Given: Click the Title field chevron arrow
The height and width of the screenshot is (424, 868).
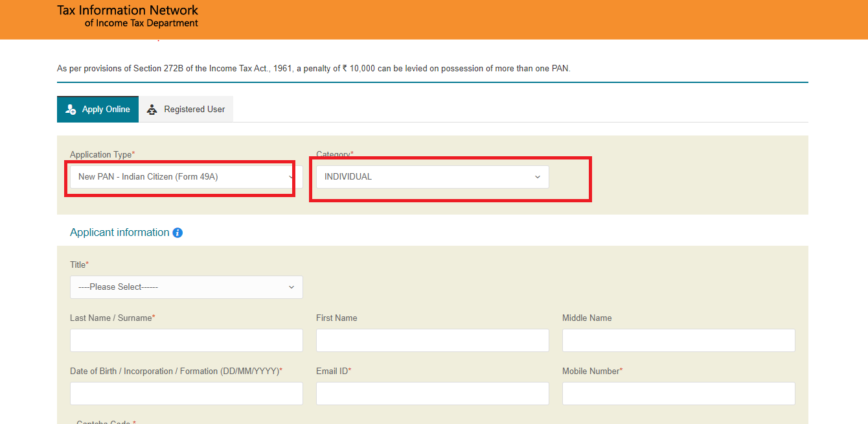Looking at the screenshot, I should (290, 287).
